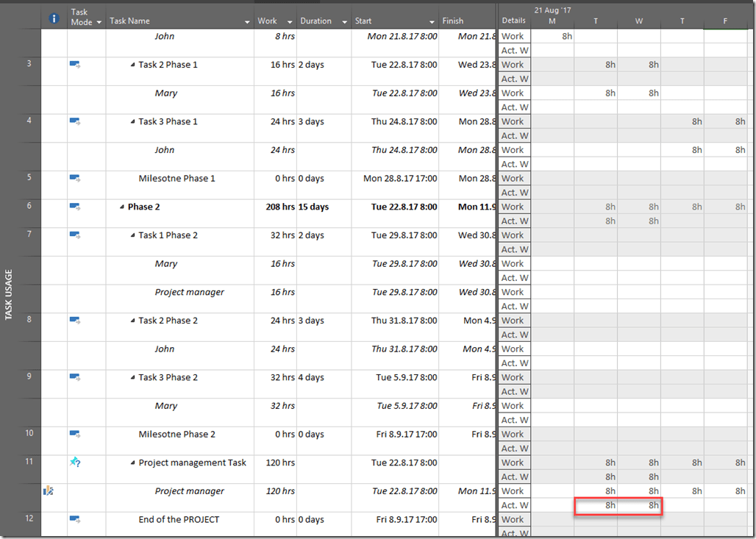Click auto-schedule mode icon for Task 2 Phase 1
The image size is (756, 539).
(74, 65)
